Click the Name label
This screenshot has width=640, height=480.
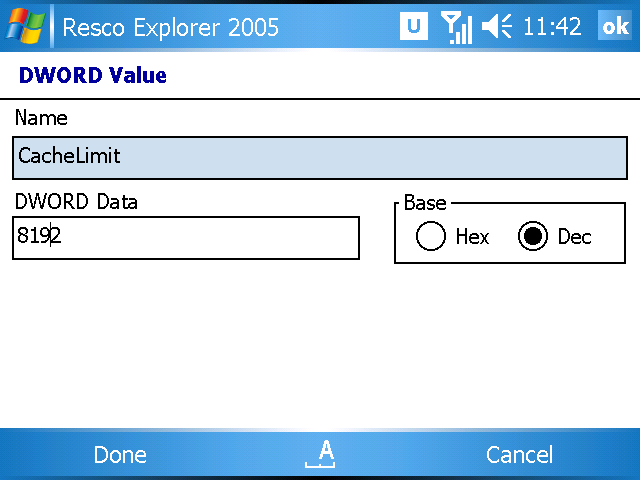click(41, 118)
